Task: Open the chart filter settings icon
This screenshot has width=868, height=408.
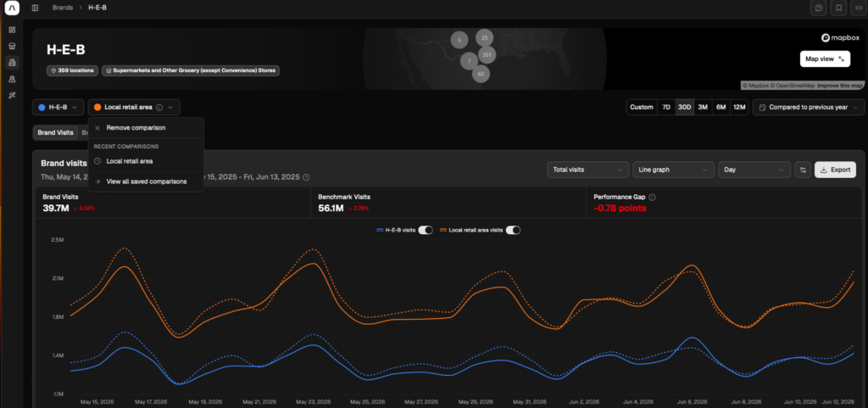Action: click(802, 170)
